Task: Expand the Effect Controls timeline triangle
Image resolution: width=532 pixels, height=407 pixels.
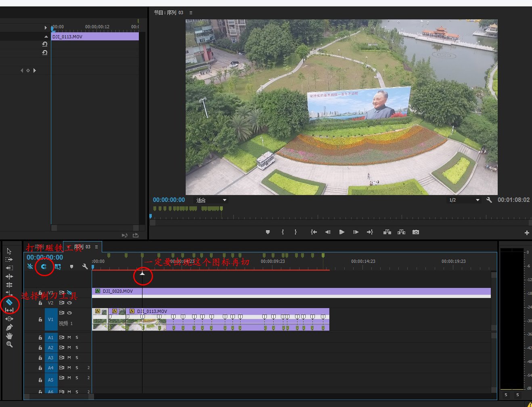Action: tap(46, 27)
